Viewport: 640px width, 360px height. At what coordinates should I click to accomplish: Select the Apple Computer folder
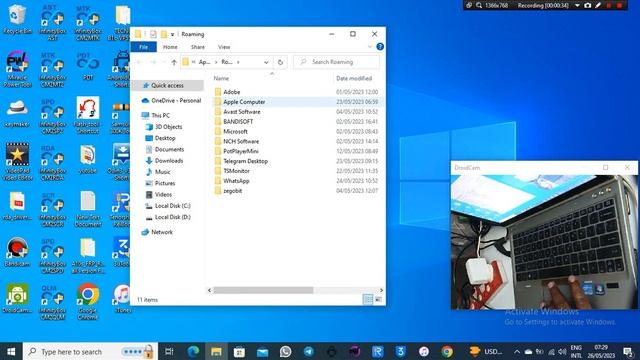coord(244,102)
